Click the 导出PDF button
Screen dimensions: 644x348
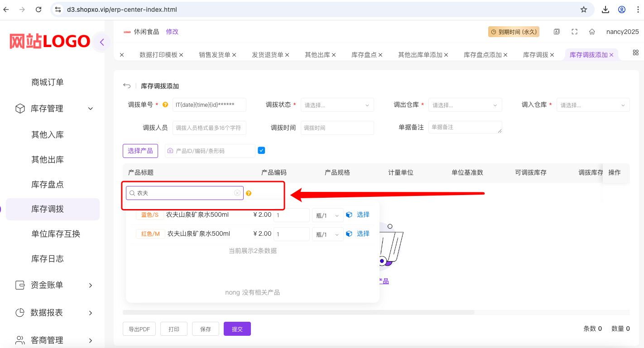(139, 329)
